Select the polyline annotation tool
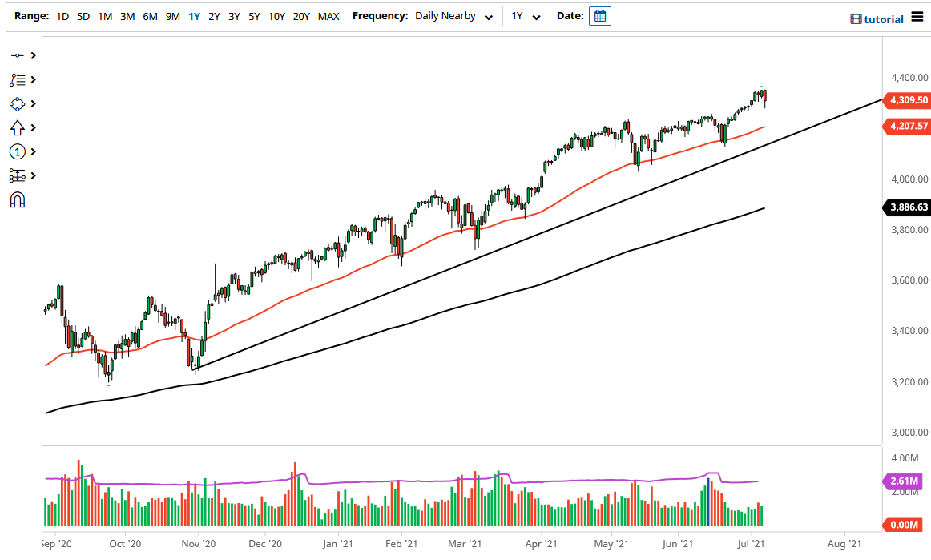The image size is (931, 560). point(18,79)
